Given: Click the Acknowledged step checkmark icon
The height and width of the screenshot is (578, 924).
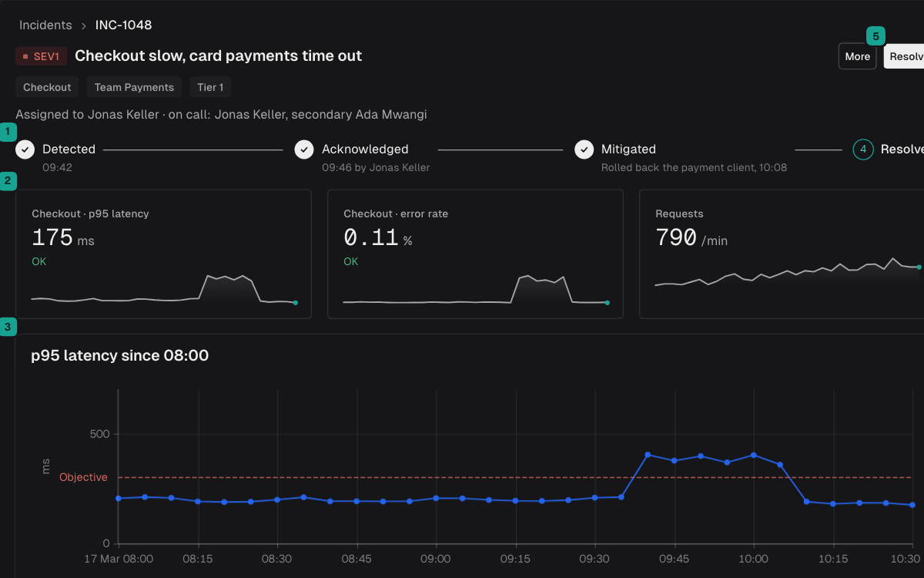Looking at the screenshot, I should [304, 150].
